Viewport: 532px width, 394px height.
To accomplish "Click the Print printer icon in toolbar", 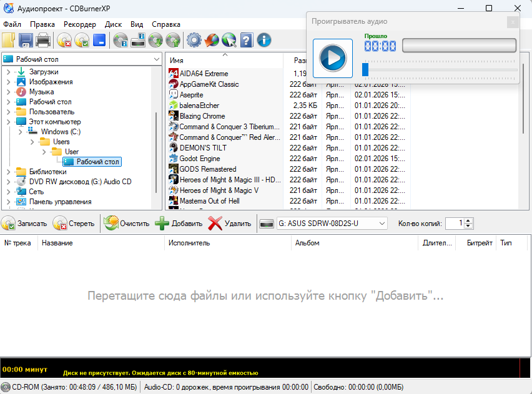I will 43,41.
